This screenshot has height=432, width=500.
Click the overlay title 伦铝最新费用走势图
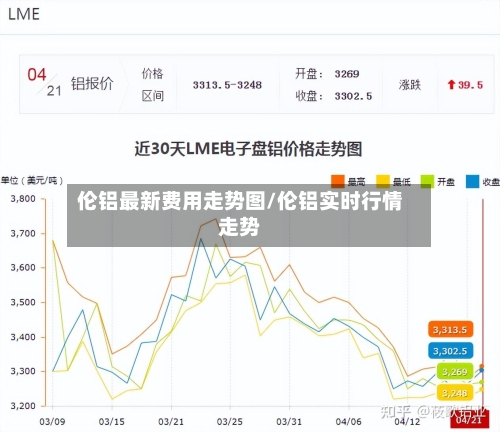coord(171,201)
